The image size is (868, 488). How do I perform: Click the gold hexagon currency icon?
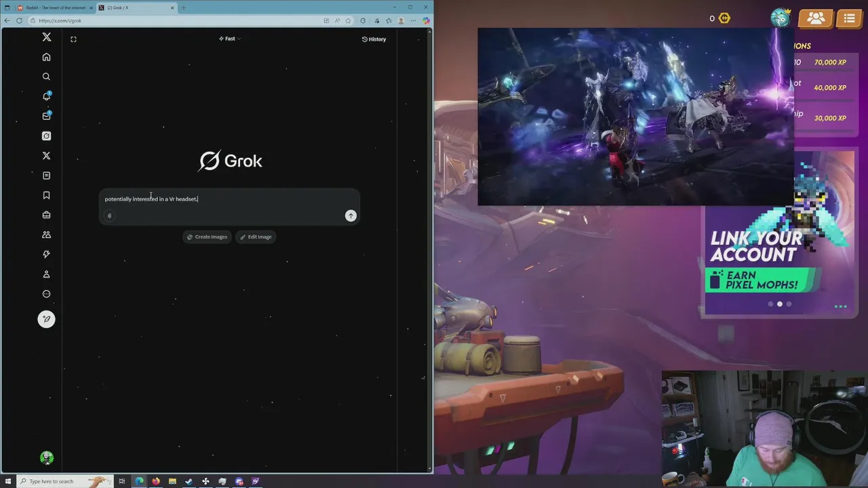click(724, 18)
